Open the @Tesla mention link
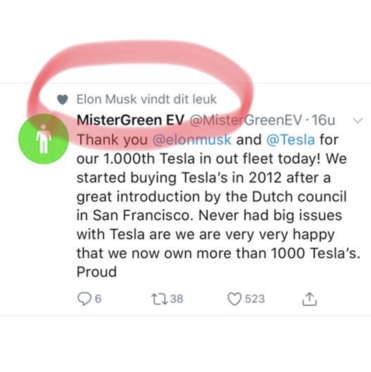The height and width of the screenshot is (372, 371). (x=291, y=139)
